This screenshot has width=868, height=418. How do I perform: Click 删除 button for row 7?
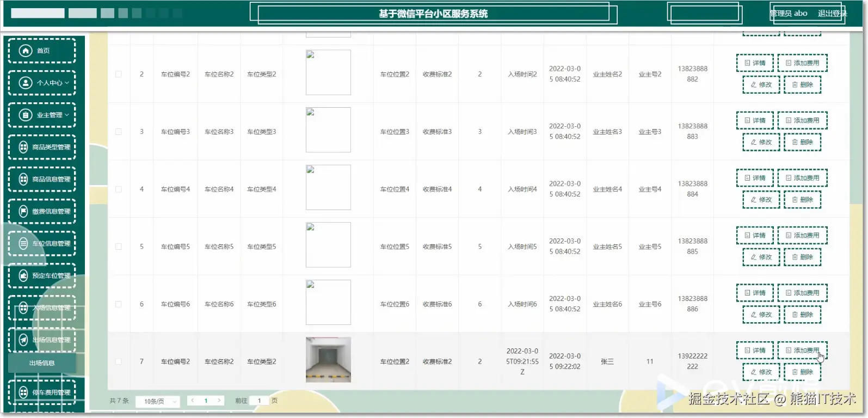(x=803, y=372)
